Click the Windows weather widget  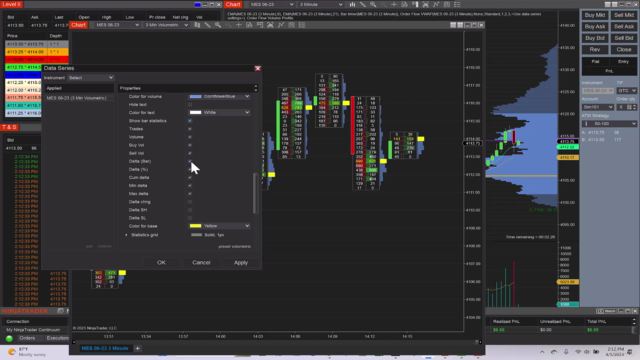coord(27,352)
